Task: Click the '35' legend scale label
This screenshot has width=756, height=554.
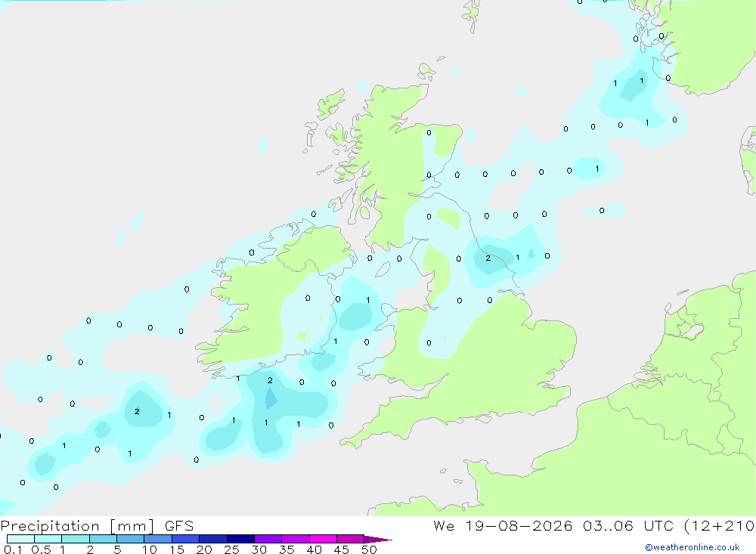Action: click(x=287, y=549)
